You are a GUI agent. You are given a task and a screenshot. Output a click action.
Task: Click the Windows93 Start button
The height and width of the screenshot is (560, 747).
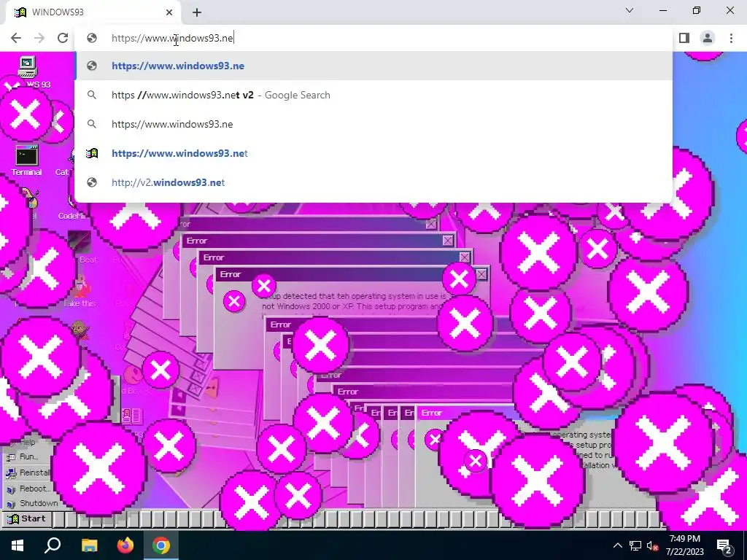(27, 518)
